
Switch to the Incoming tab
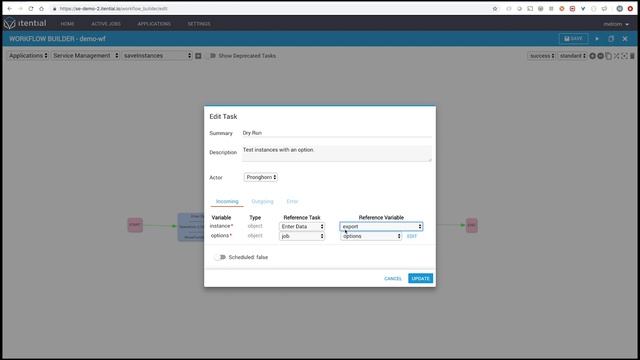pos(227,201)
